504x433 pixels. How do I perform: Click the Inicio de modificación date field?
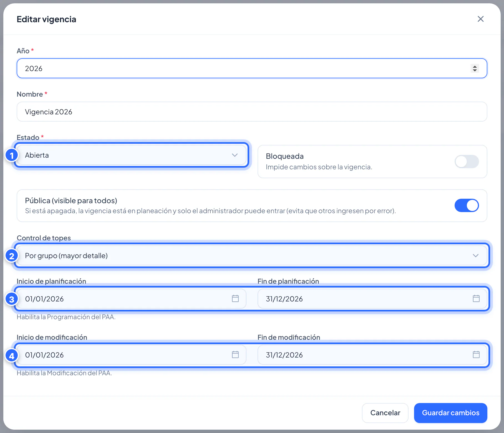tap(132, 355)
